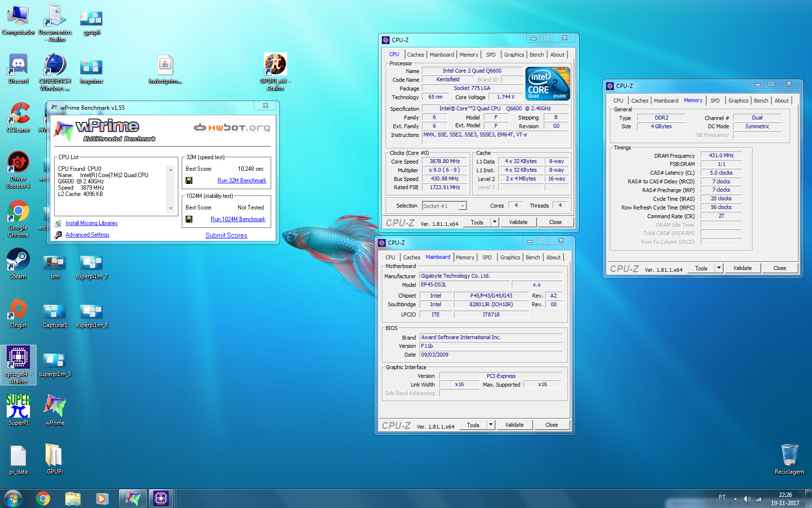
Task: Open superpi1m_5 screenshot file
Action: (x=55, y=365)
